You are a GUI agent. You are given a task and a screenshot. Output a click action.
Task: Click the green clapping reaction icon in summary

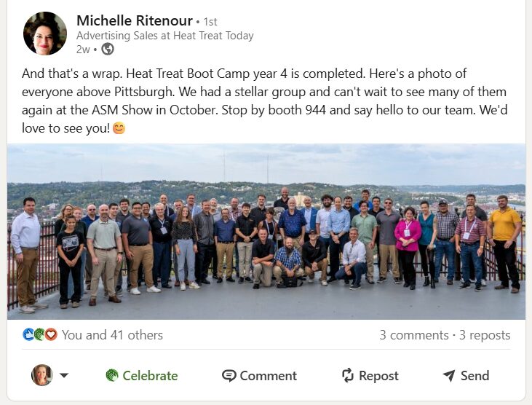click(x=39, y=335)
